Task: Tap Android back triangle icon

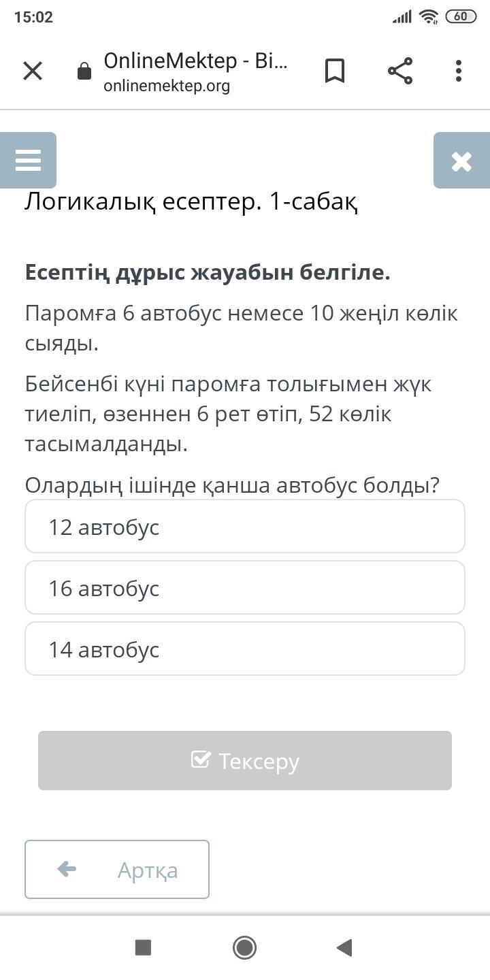Action: (x=344, y=947)
